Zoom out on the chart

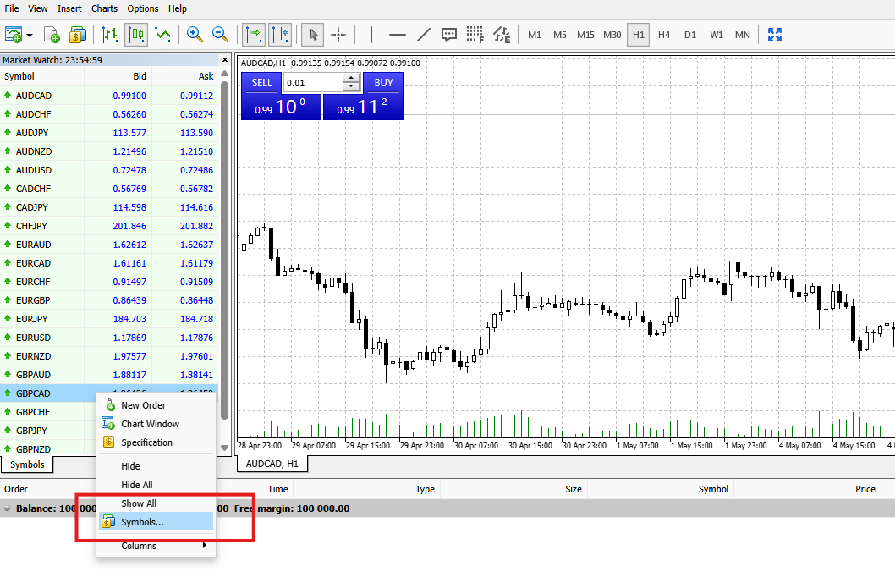[220, 35]
